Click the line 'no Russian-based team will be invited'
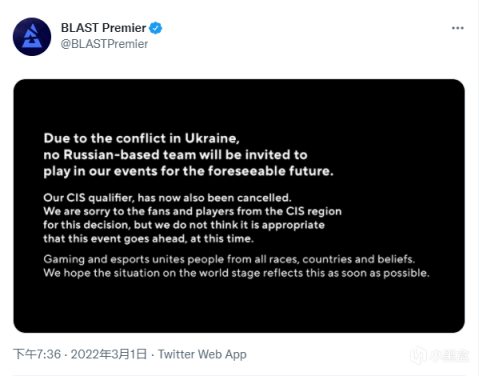The height and width of the screenshot is (376, 483). click(175, 155)
